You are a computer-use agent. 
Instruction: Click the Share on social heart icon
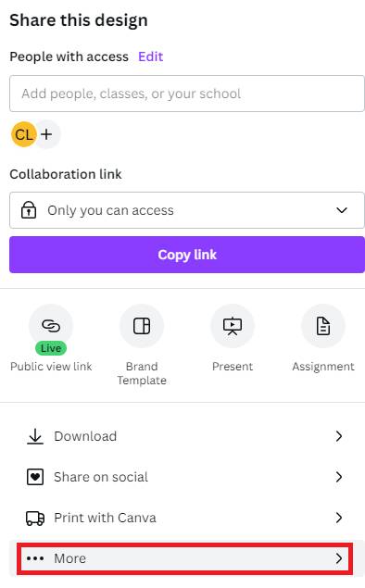(x=35, y=477)
